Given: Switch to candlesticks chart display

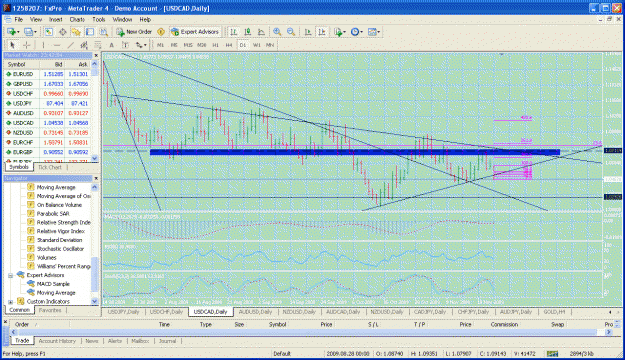Looking at the screenshot, I should [248, 32].
